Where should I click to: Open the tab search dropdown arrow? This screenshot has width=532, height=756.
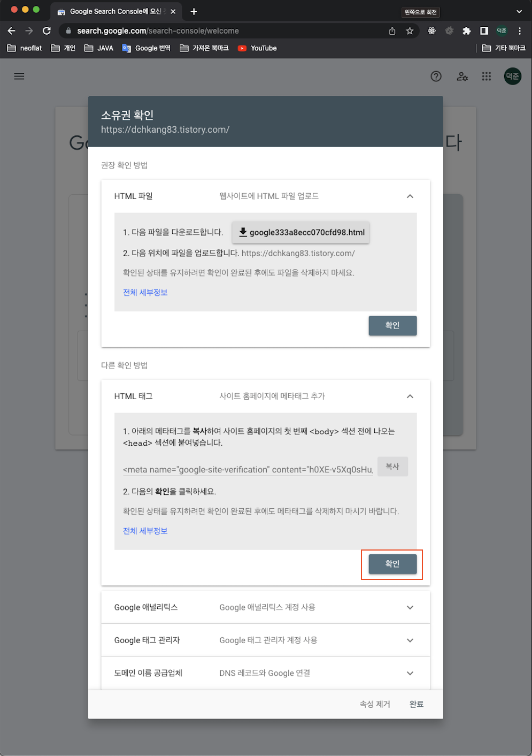pyautogui.click(x=519, y=11)
